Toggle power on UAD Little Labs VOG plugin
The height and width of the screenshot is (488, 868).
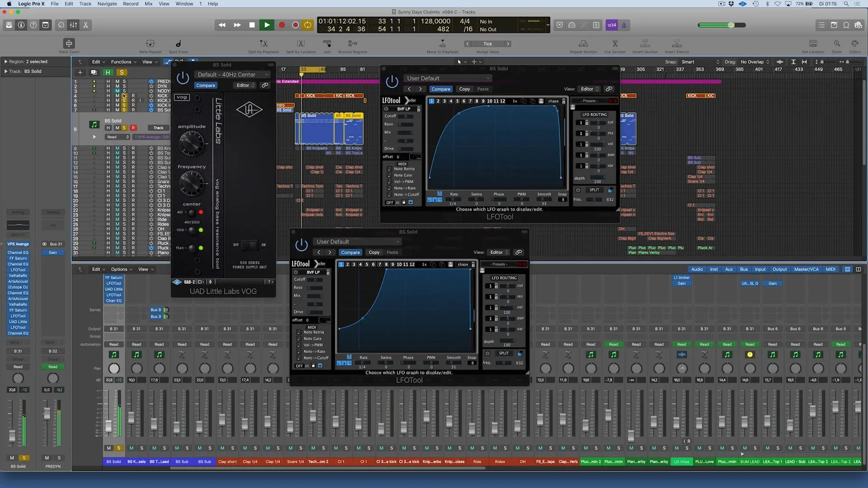pos(183,78)
